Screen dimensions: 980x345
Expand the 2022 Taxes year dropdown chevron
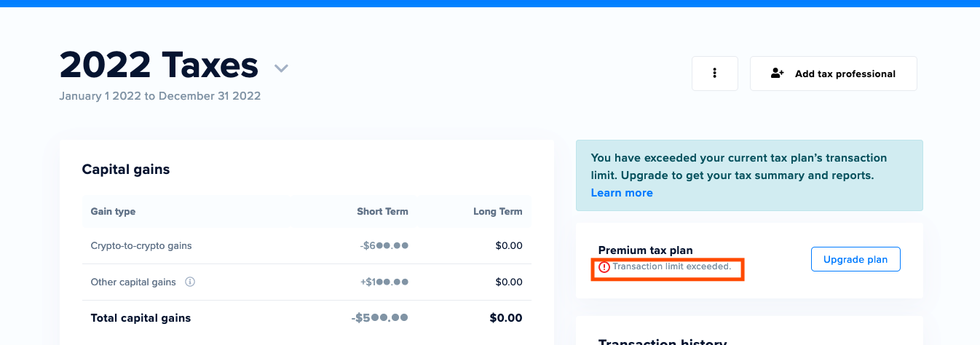[x=282, y=68]
